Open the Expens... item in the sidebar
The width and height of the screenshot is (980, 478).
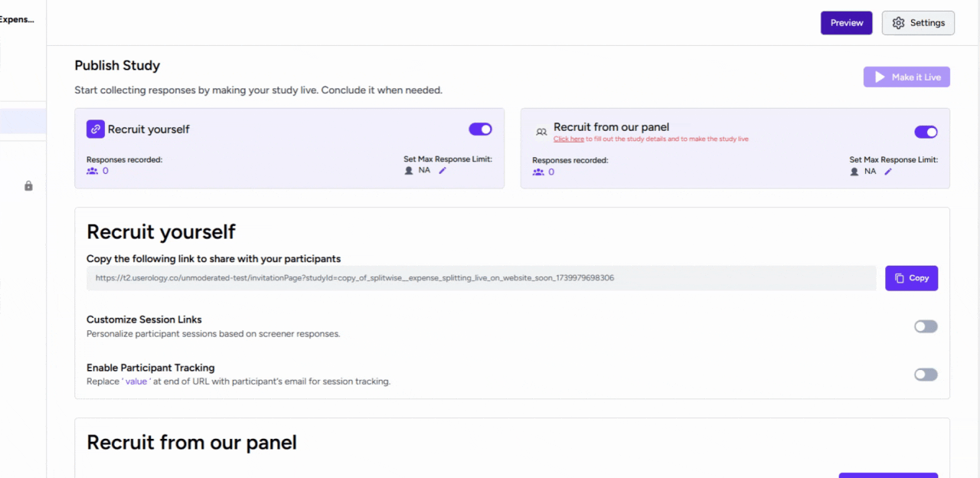click(x=17, y=19)
